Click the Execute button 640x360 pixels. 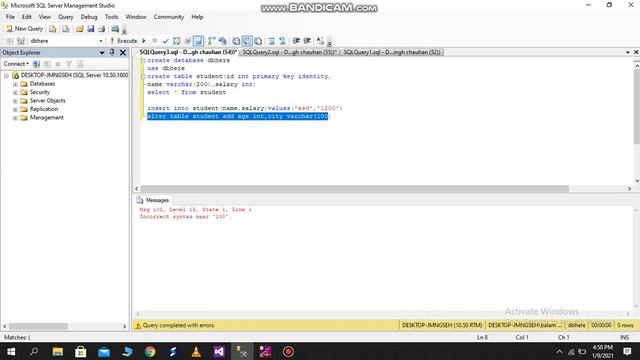pos(124,41)
